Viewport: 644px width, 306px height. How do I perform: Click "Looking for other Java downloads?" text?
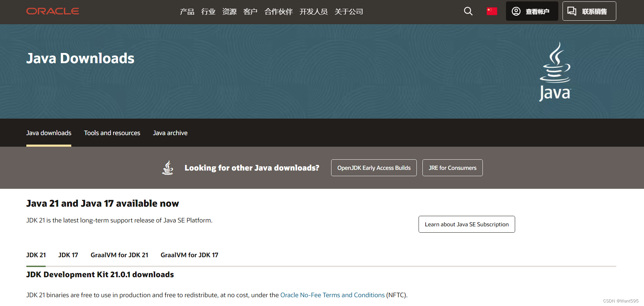(x=252, y=168)
